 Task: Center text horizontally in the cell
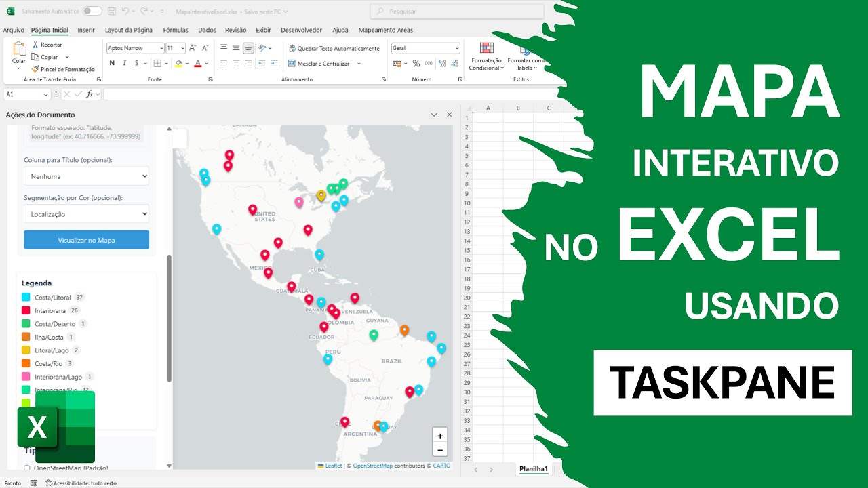point(236,63)
